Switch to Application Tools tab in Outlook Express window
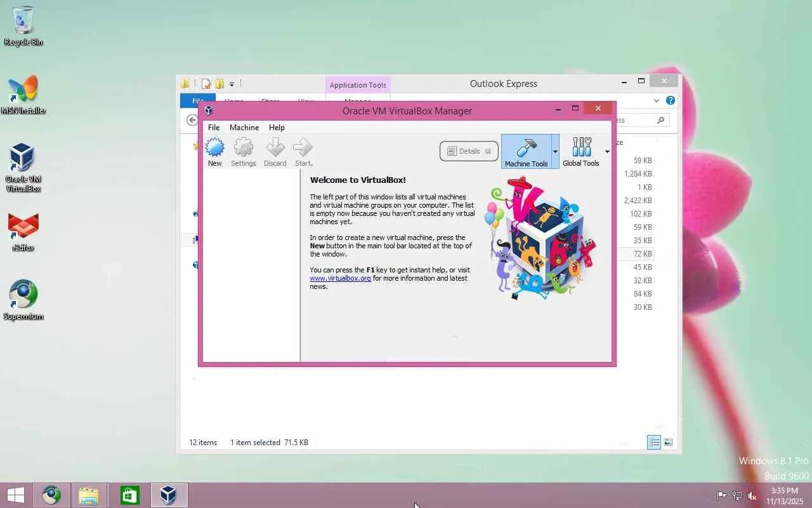The height and width of the screenshot is (508, 812). click(x=358, y=85)
